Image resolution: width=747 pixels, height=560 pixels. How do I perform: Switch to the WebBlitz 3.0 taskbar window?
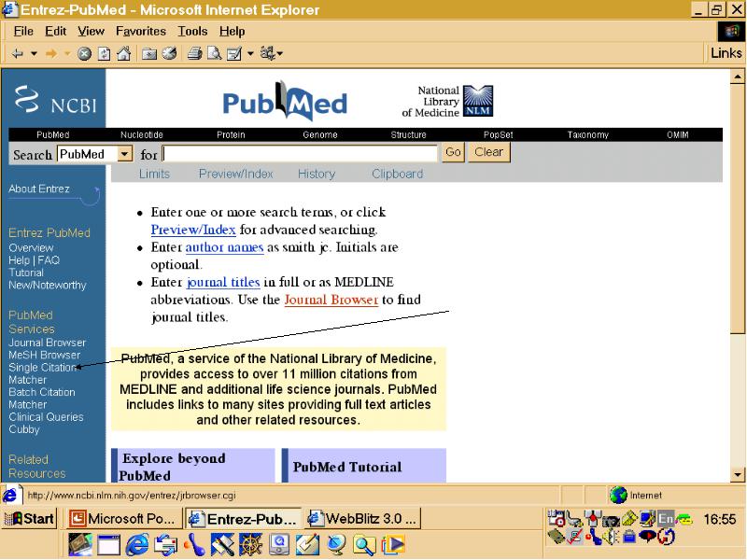(363, 518)
